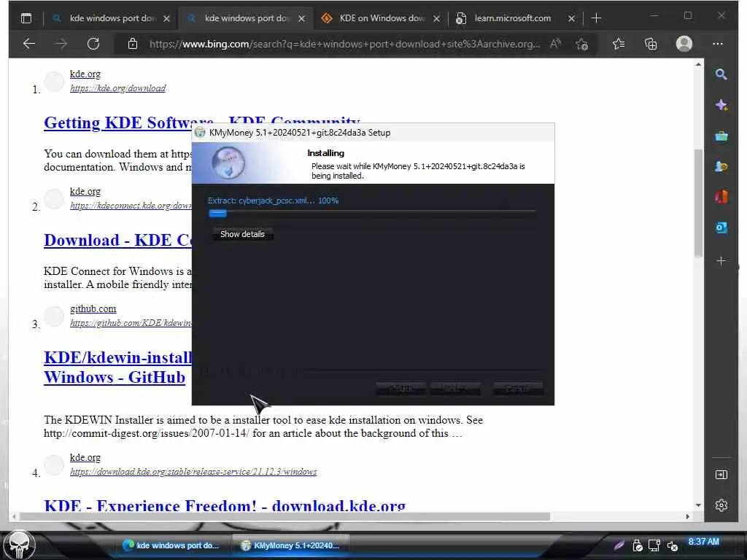The image size is (747, 560).
Task: Click Show details in KMyMoney Setup
Action: point(242,234)
